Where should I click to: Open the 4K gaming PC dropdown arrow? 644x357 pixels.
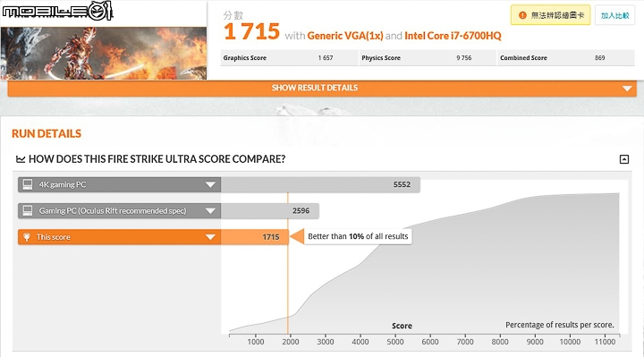pos(210,184)
